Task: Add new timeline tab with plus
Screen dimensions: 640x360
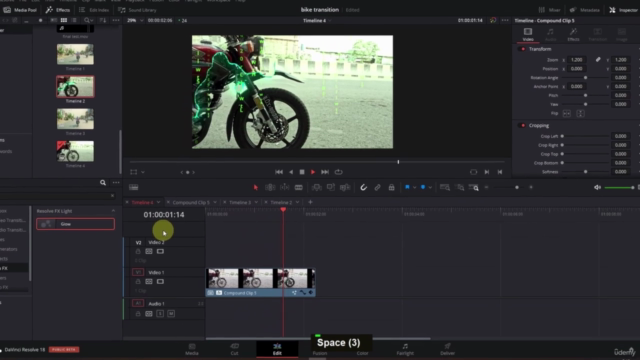Action: [x=310, y=202]
